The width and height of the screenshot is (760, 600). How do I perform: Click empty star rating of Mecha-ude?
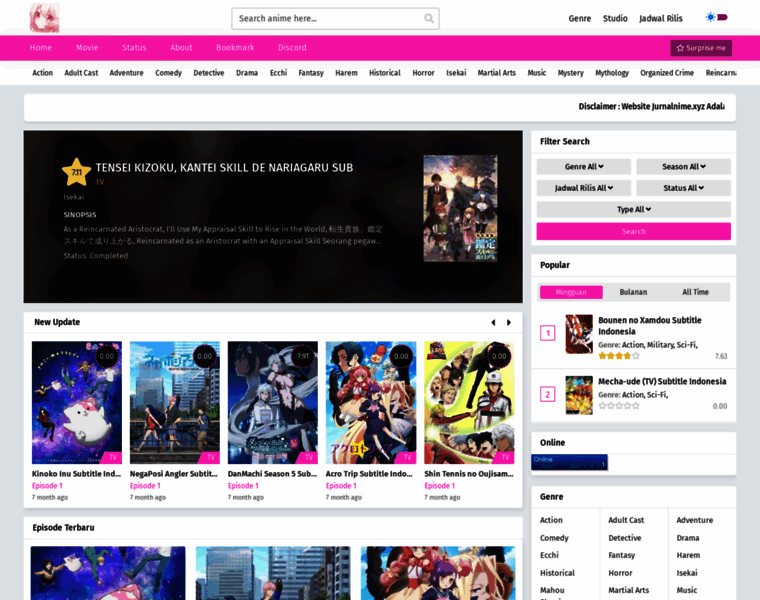(x=619, y=406)
